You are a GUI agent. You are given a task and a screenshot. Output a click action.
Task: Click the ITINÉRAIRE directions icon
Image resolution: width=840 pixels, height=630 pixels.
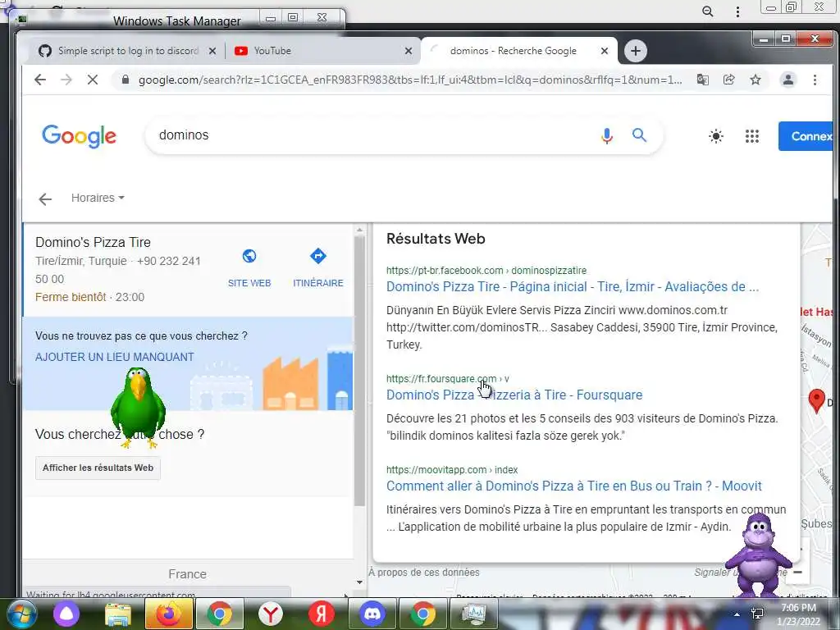point(318,256)
